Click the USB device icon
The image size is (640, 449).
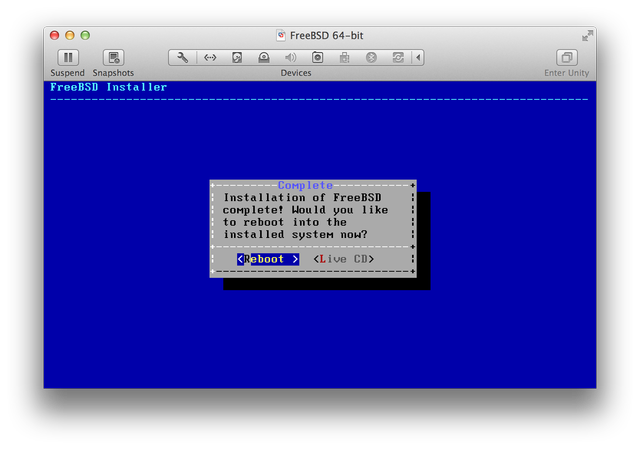pos(344,58)
